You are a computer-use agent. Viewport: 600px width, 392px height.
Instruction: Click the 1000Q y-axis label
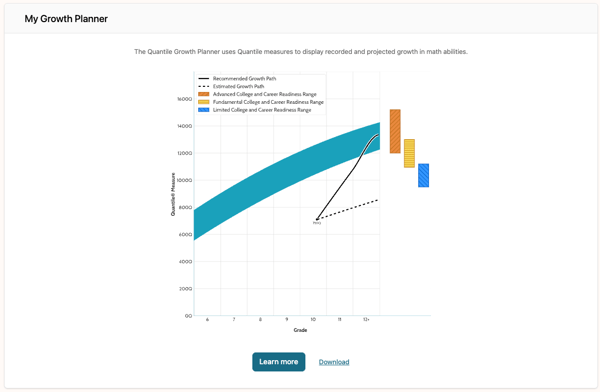coord(184,180)
